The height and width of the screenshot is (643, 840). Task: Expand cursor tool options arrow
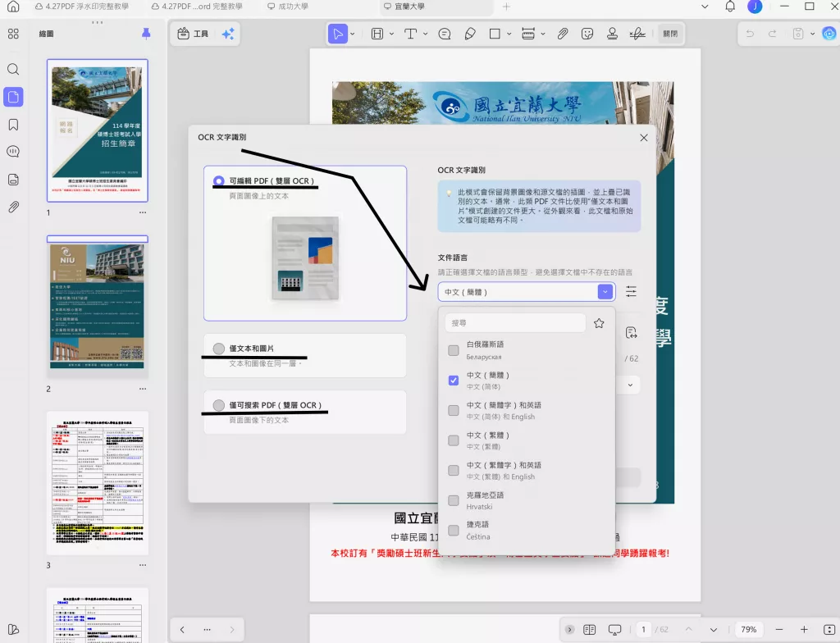(353, 34)
